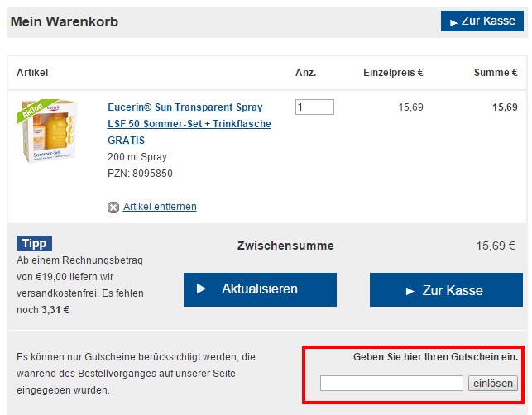The image size is (532, 415).
Task: Click the Mein Warenkorb heading
Action: point(65,21)
